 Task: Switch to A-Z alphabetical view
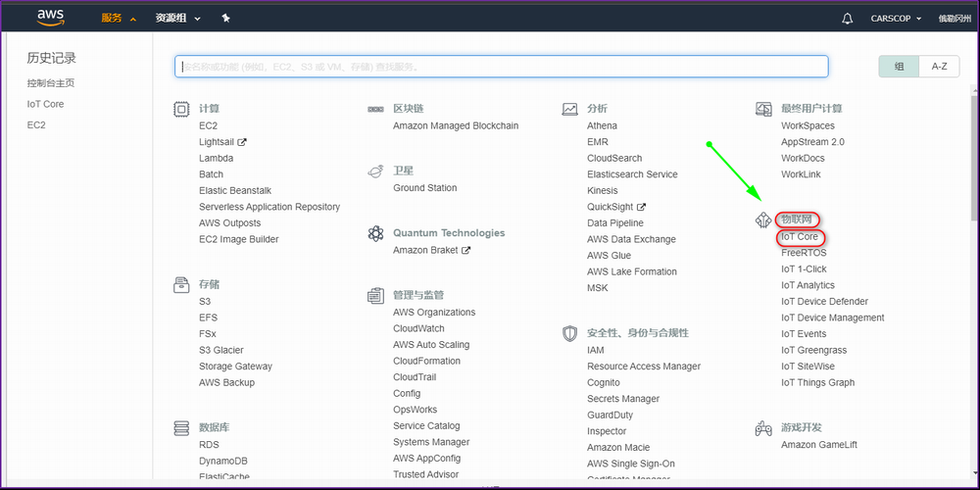[x=940, y=67]
